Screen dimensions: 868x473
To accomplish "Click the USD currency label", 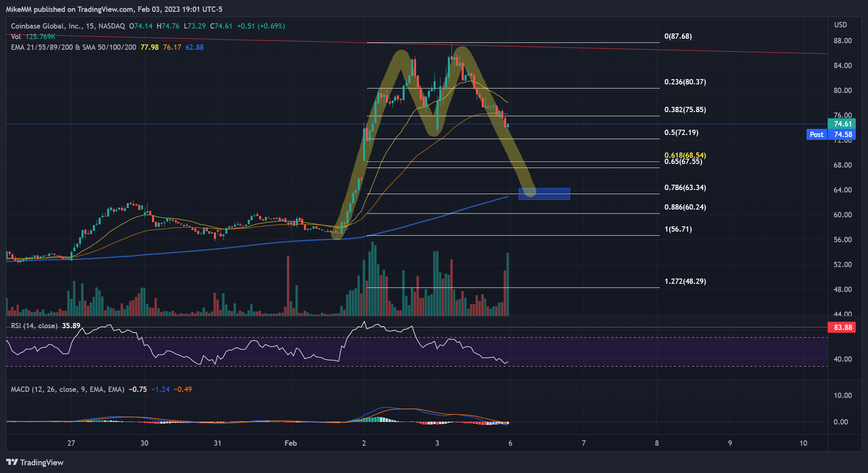I will click(x=840, y=25).
